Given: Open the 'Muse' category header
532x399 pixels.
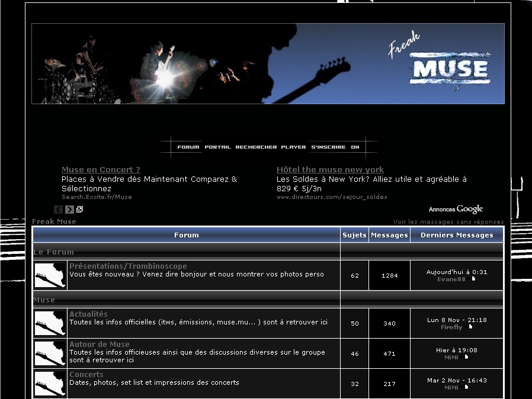Looking at the screenshot, I should tap(44, 300).
